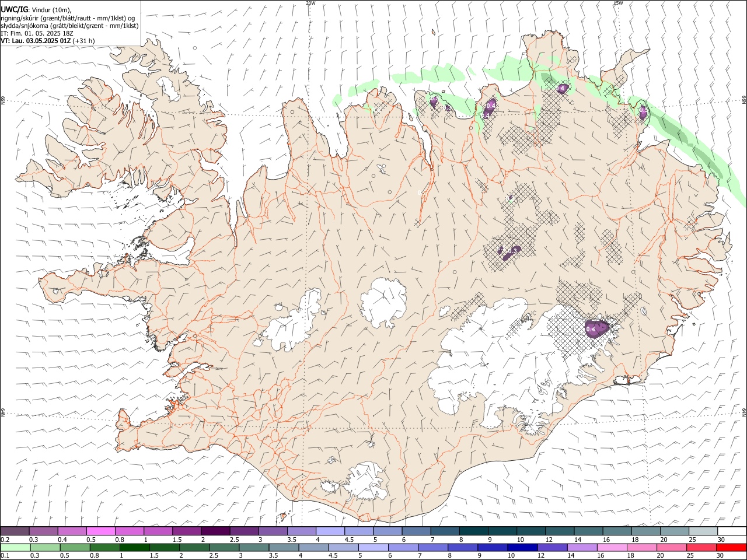Click the 15W longitude label
The width and height of the screenshot is (747, 560).
coord(618,3)
